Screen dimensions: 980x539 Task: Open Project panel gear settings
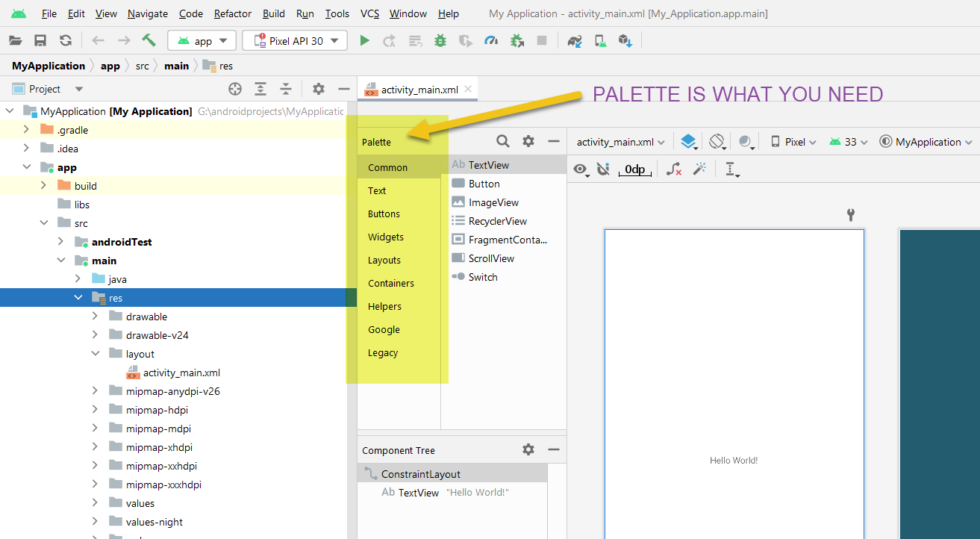319,89
